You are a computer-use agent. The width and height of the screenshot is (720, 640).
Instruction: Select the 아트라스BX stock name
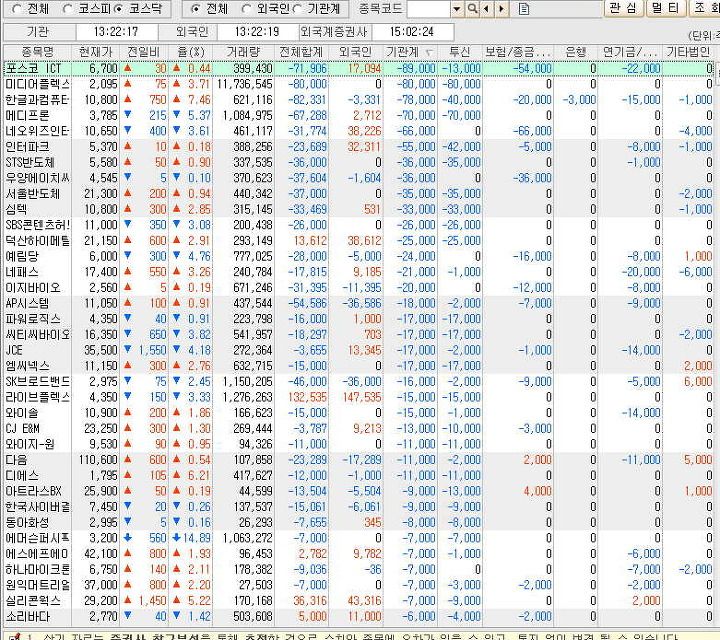[x=33, y=491]
